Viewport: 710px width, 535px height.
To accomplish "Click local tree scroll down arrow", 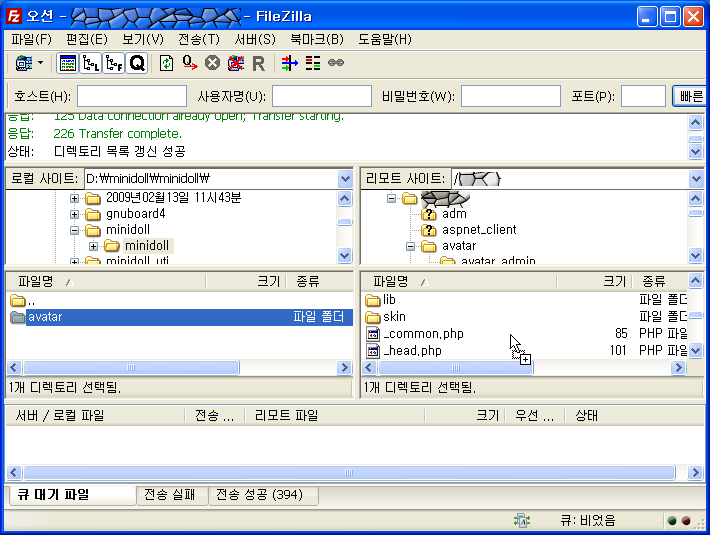I will click(x=345, y=255).
